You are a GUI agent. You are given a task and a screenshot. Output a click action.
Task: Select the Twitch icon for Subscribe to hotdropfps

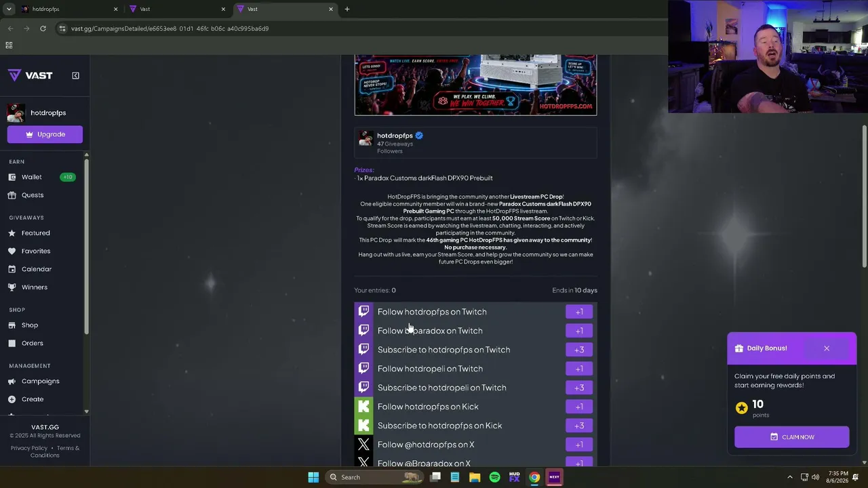tap(363, 350)
